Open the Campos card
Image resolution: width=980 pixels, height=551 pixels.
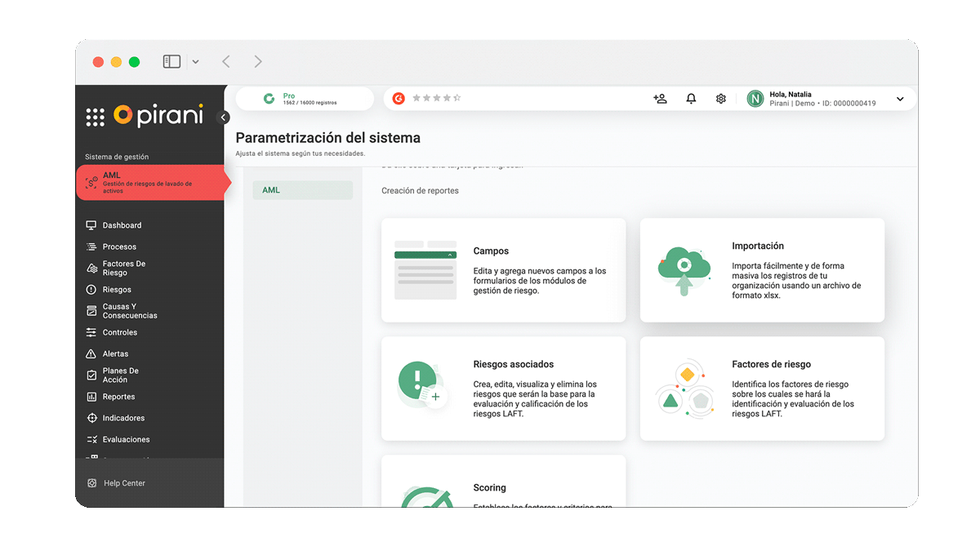click(x=503, y=270)
